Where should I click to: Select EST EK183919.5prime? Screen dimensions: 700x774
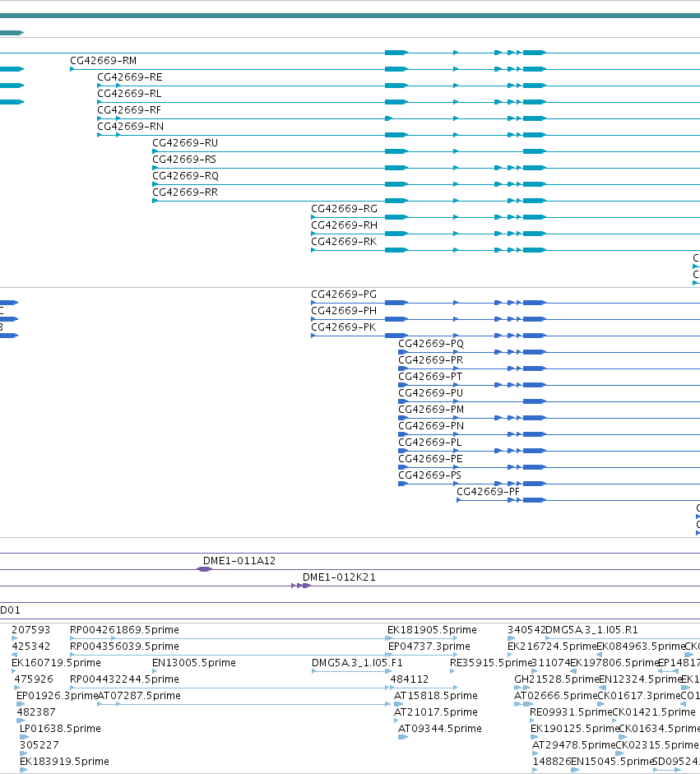click(64, 762)
